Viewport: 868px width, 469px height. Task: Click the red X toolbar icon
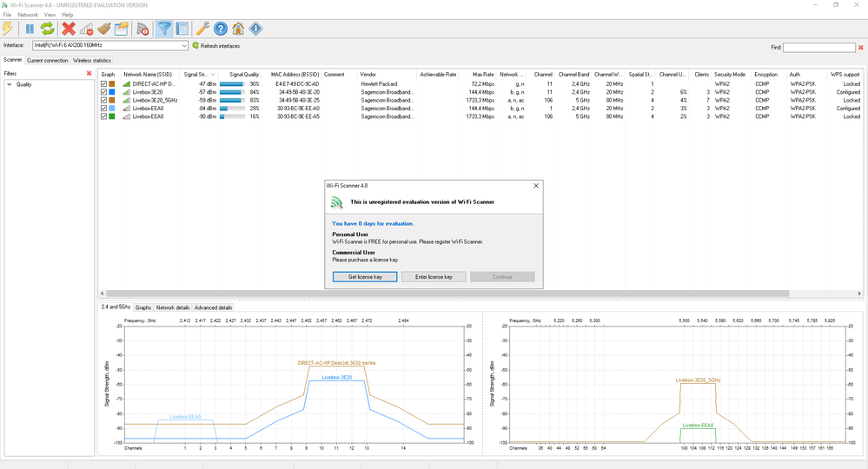pos(69,29)
